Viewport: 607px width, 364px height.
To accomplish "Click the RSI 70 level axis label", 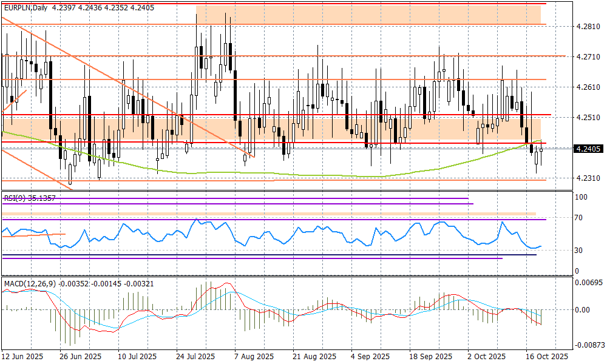I will (x=580, y=218).
